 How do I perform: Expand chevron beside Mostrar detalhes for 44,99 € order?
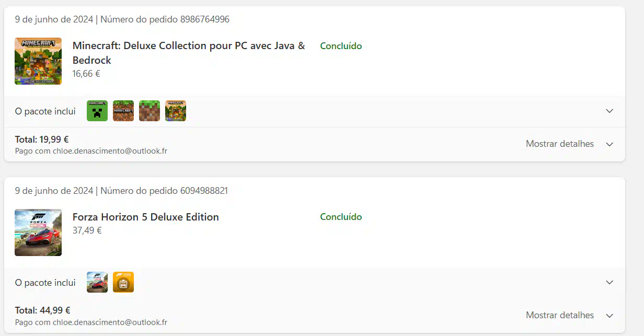click(x=609, y=316)
